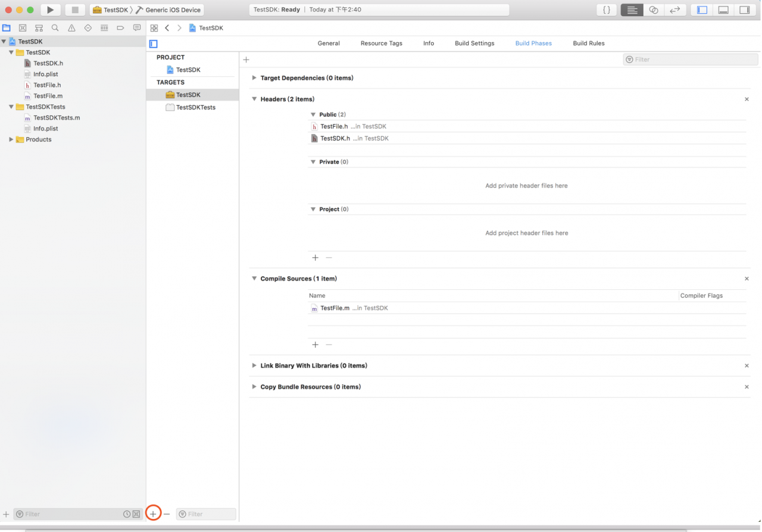Viewport: 762px width, 532px height.
Task: Open the test navigator diamond icon
Action: tap(88, 28)
